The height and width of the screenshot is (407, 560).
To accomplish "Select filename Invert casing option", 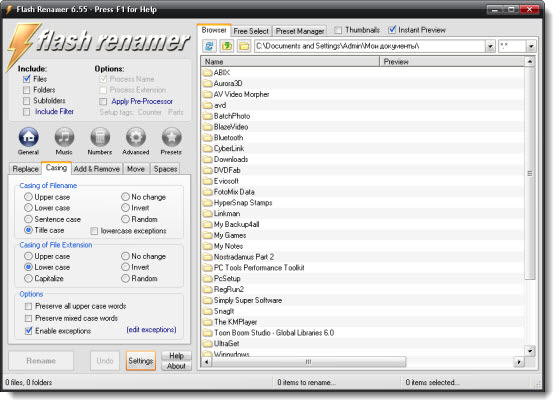I will pyautogui.click(x=125, y=208).
